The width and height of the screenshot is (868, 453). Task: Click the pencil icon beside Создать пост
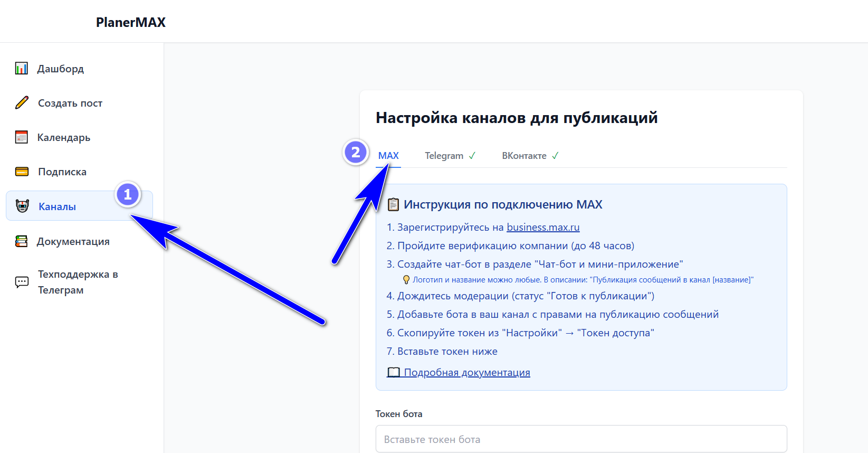22,103
